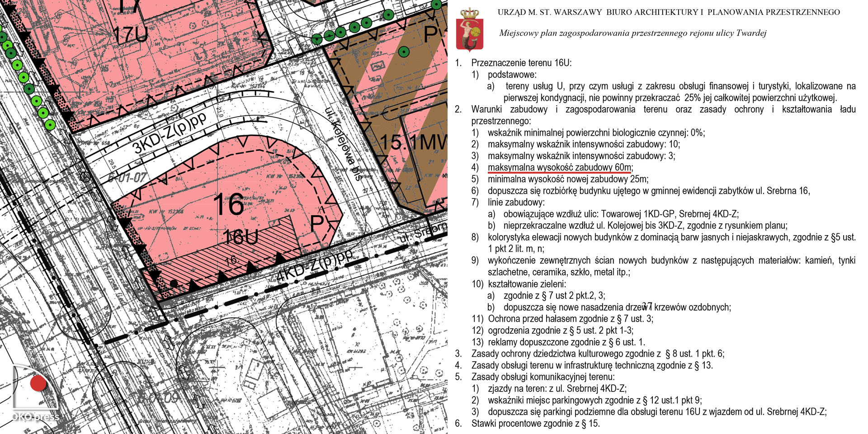The height and width of the screenshot is (434, 868).
Task: Select 'maksymalny wskaźnik intensywności zabudowy: 10;'
Action: 584,144
